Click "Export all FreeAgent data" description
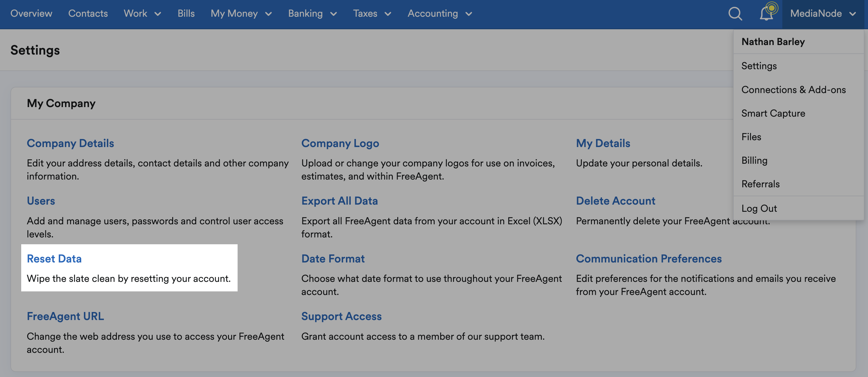The image size is (868, 377). tap(432, 228)
